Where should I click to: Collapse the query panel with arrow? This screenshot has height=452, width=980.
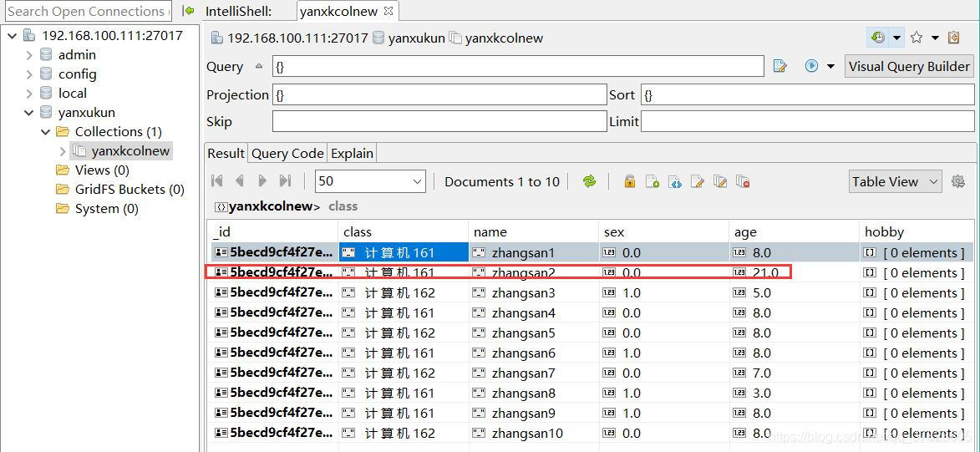tap(259, 66)
